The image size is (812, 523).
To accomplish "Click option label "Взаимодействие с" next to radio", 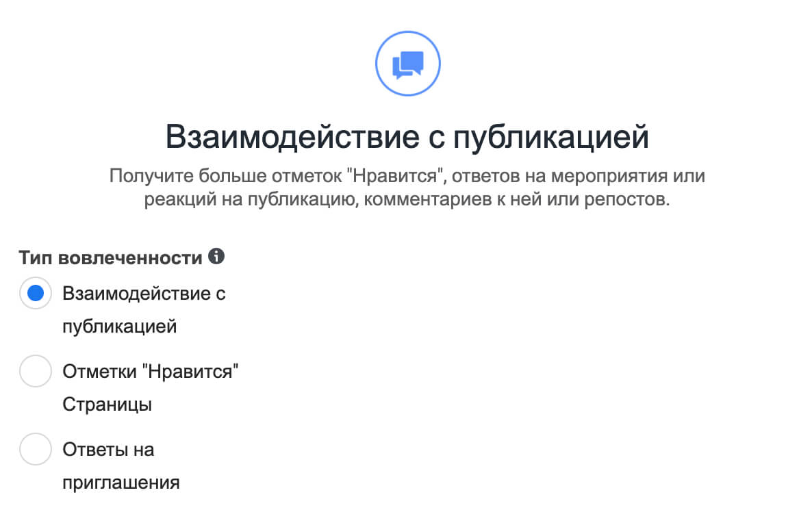I will tap(144, 294).
